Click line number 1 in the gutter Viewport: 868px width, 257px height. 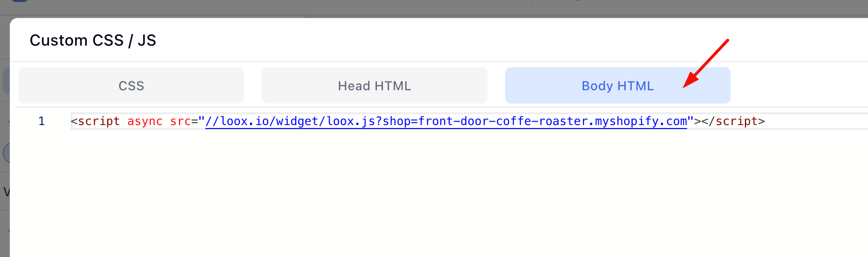[x=42, y=121]
